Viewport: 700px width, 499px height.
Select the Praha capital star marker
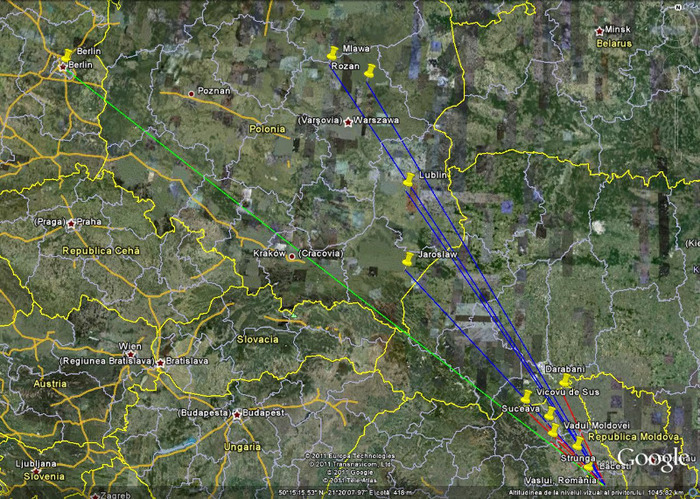coord(71,222)
